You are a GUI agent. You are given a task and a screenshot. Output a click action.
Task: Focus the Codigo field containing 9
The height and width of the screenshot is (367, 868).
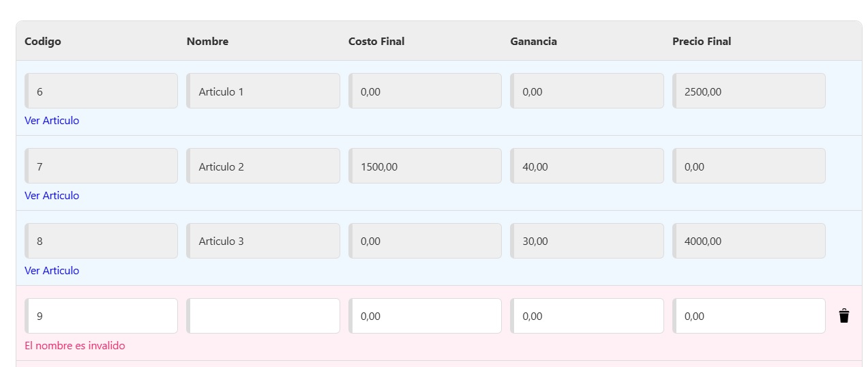coord(102,316)
